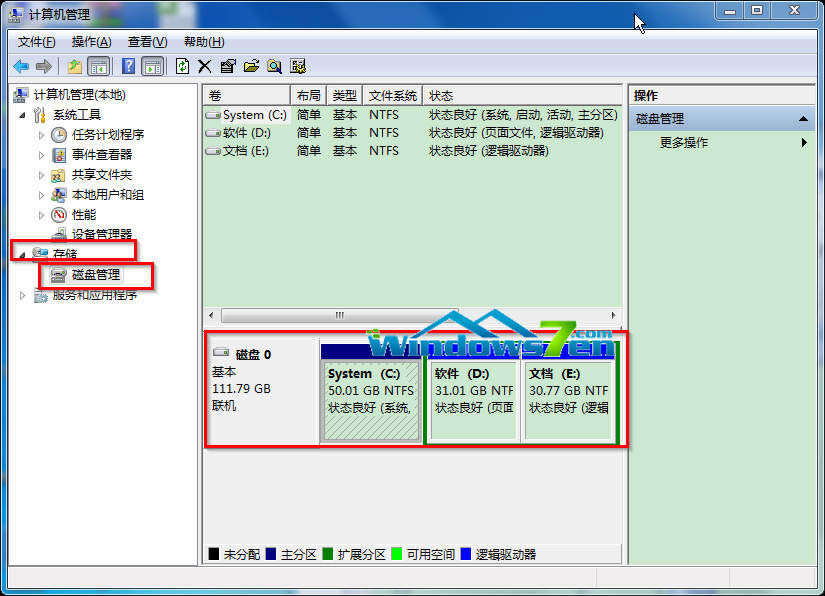Expand the 服务和应用程序 tree node
Image resolution: width=825 pixels, height=596 pixels.
23,296
